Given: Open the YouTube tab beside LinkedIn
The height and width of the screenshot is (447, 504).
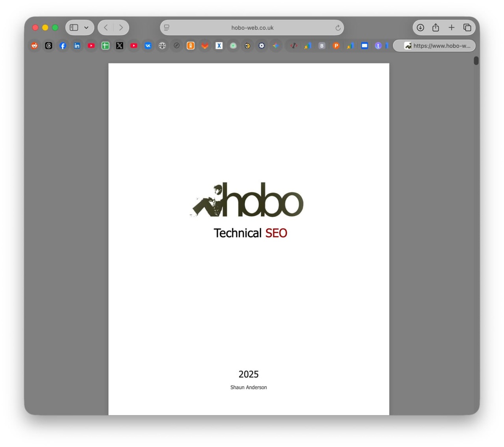Looking at the screenshot, I should coord(91,46).
